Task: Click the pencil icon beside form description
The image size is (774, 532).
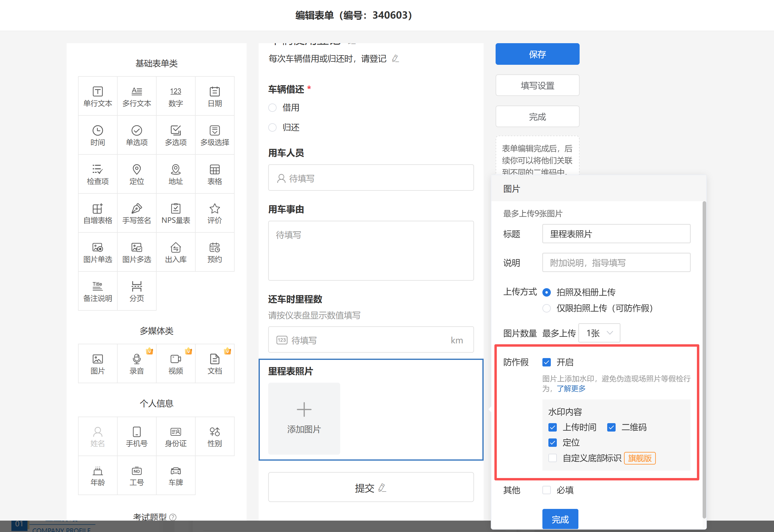Action: (395, 59)
